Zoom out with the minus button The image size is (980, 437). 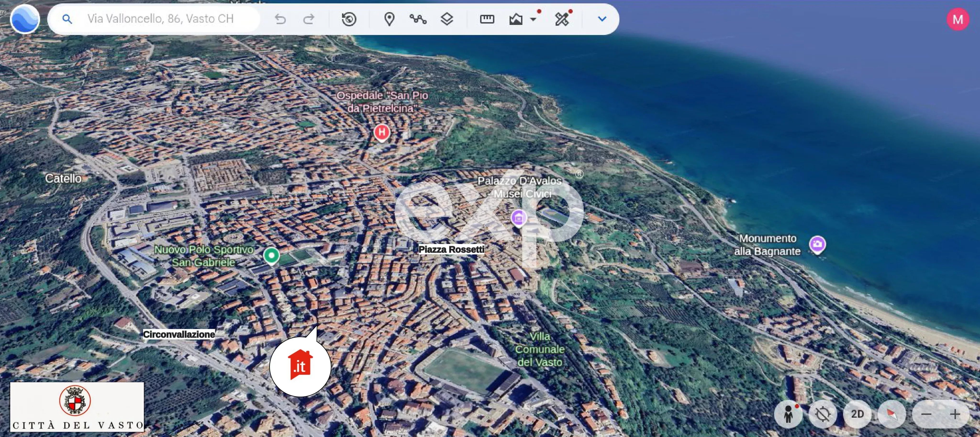click(927, 414)
